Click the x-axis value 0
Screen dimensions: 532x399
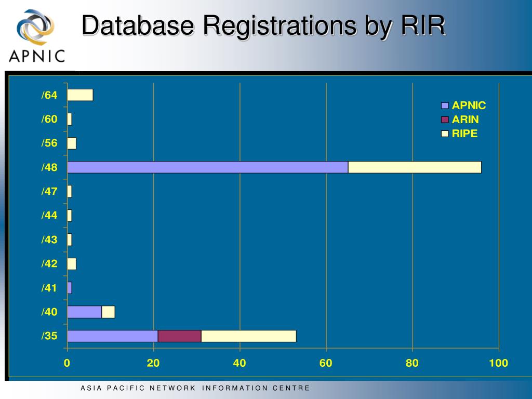(x=67, y=363)
